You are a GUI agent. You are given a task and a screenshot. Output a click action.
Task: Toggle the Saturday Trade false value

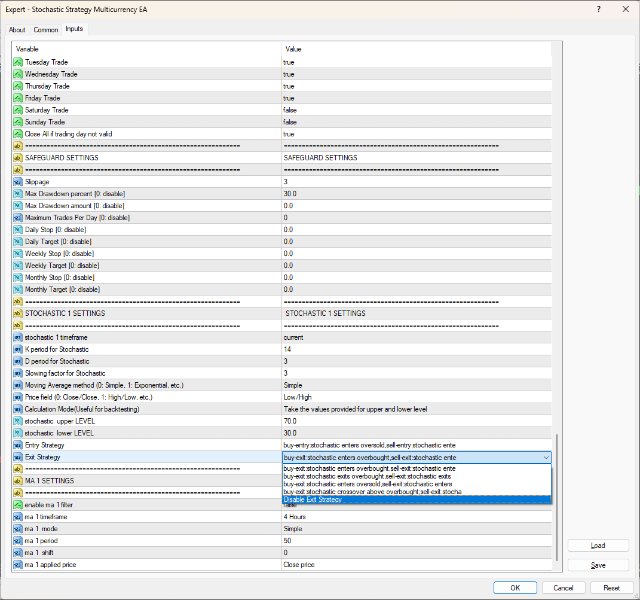pyautogui.click(x=289, y=110)
